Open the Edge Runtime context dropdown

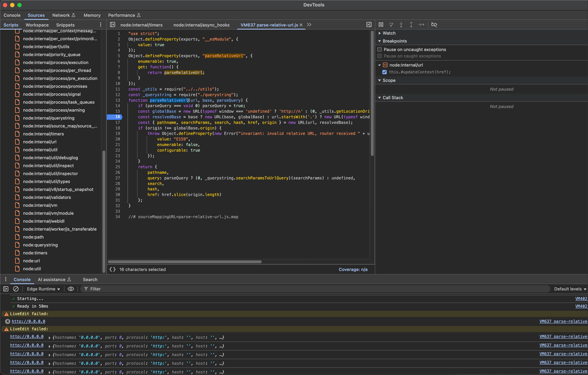(43, 289)
